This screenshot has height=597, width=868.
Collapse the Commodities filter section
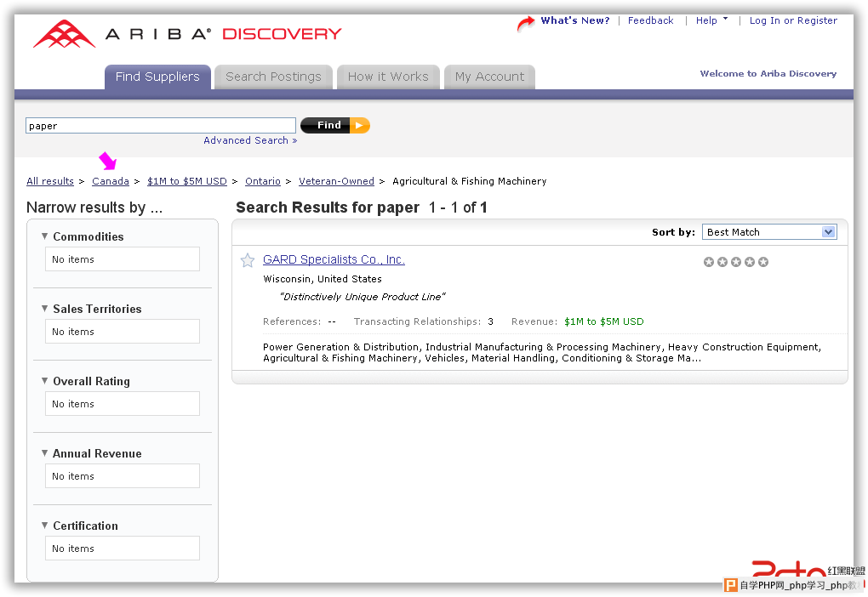tap(45, 236)
